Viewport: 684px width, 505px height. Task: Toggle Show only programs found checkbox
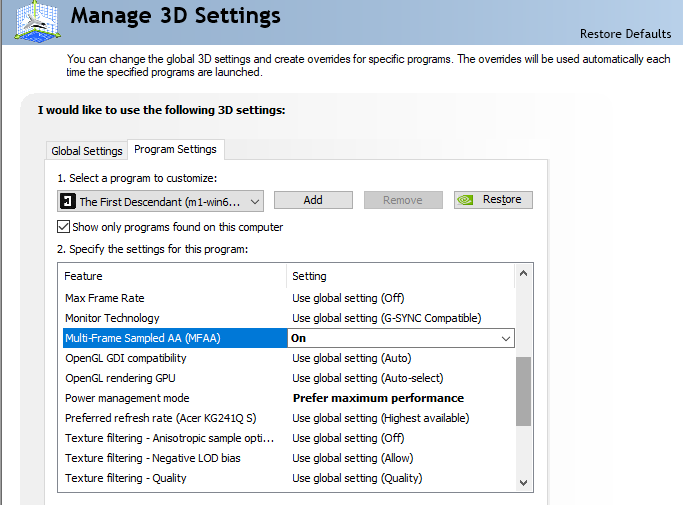click(x=64, y=227)
